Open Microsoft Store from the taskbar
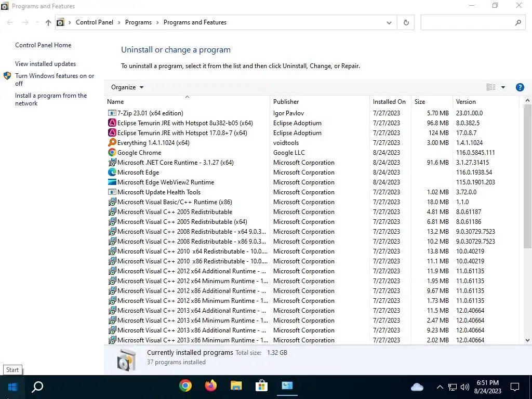 coord(262,386)
